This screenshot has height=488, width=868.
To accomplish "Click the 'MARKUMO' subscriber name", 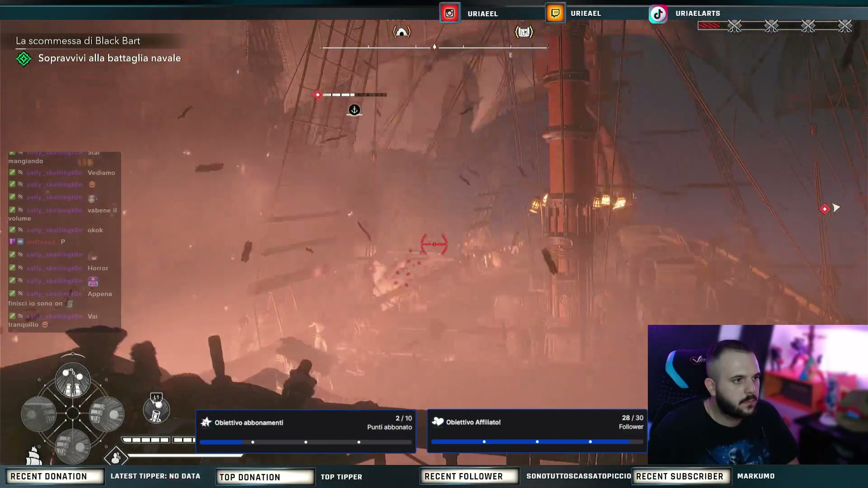I will click(x=756, y=476).
